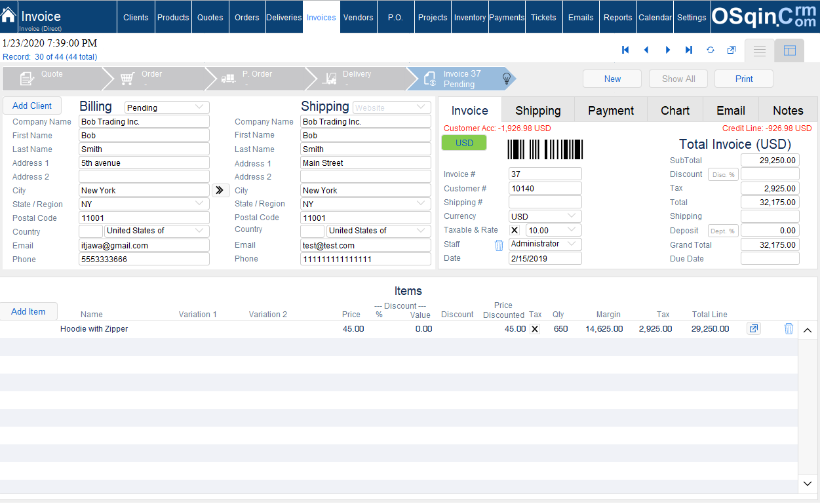The width and height of the screenshot is (820, 504).
Task: Open billing Country dropdown
Action: (x=157, y=231)
